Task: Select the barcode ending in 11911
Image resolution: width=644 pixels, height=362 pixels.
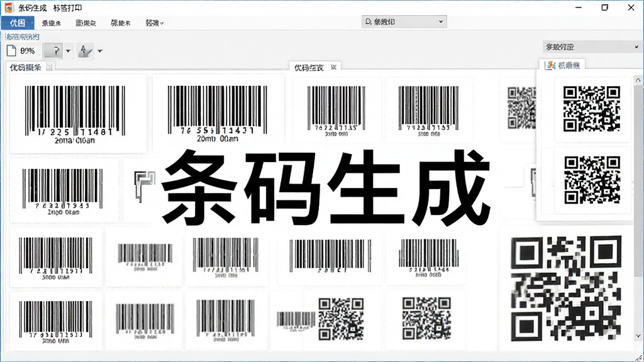Action: coord(55,258)
